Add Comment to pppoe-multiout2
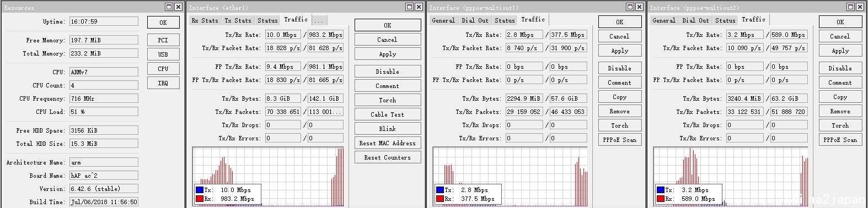The image size is (868, 208). point(840,83)
